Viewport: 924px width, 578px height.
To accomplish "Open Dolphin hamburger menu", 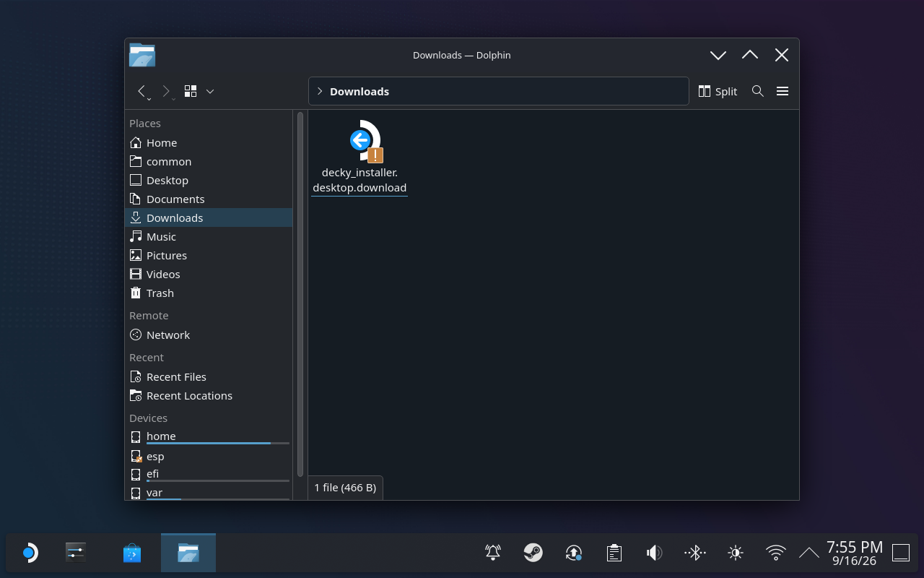I will pos(783,91).
